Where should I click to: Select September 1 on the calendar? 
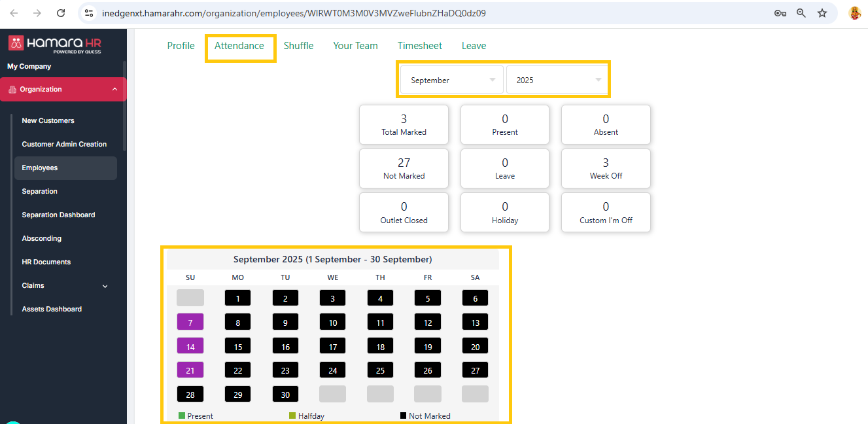tap(237, 298)
